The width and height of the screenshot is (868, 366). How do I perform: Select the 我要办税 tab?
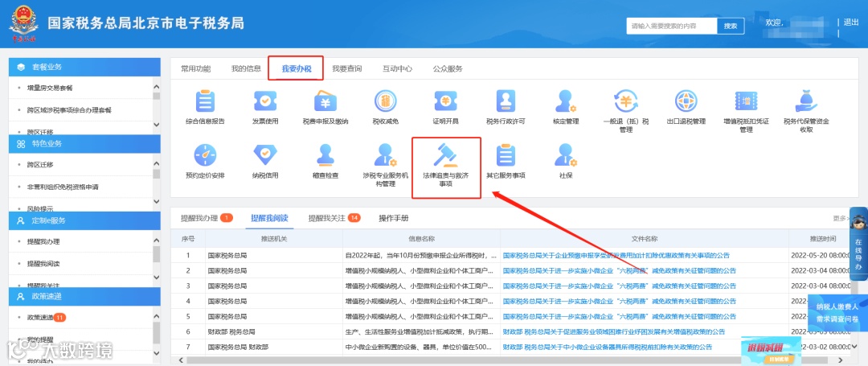point(296,68)
